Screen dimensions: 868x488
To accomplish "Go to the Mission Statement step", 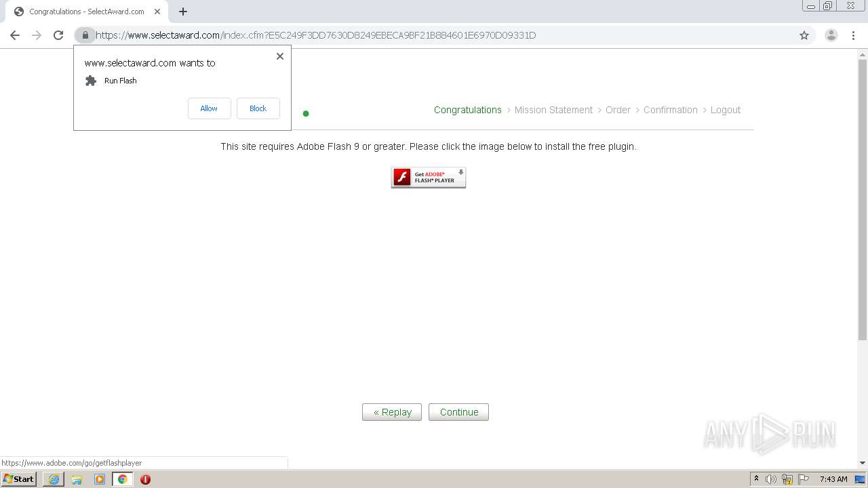I will (x=553, y=110).
